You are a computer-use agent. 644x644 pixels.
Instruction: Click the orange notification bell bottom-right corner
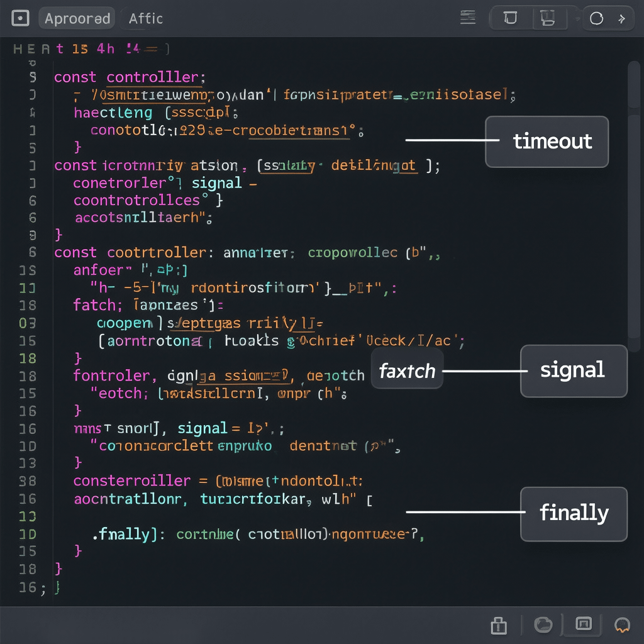click(x=621, y=625)
